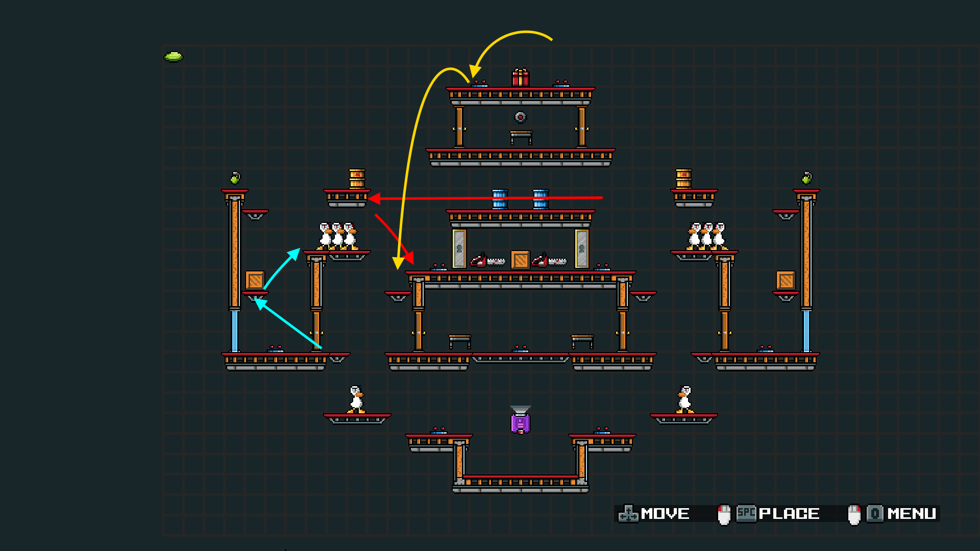980x551 pixels.
Task: Click the SPC key icon
Action: coord(746,513)
